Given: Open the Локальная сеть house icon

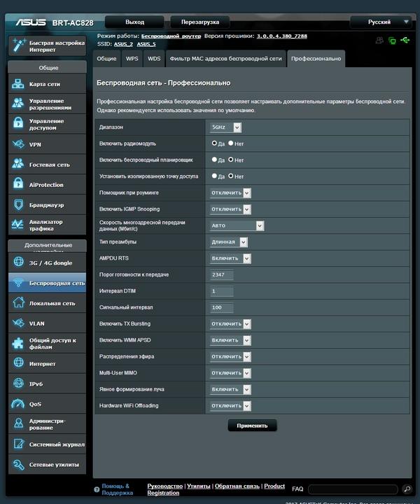Looking at the screenshot, I should (18, 302).
